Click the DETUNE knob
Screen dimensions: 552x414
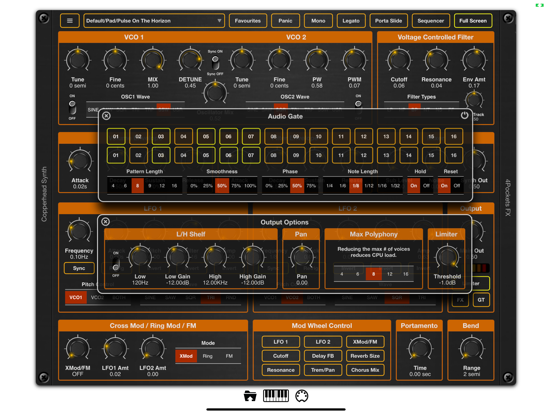(x=190, y=60)
